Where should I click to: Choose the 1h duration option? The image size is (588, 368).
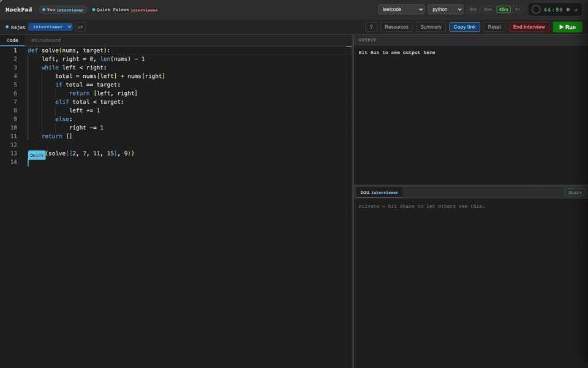518,9
